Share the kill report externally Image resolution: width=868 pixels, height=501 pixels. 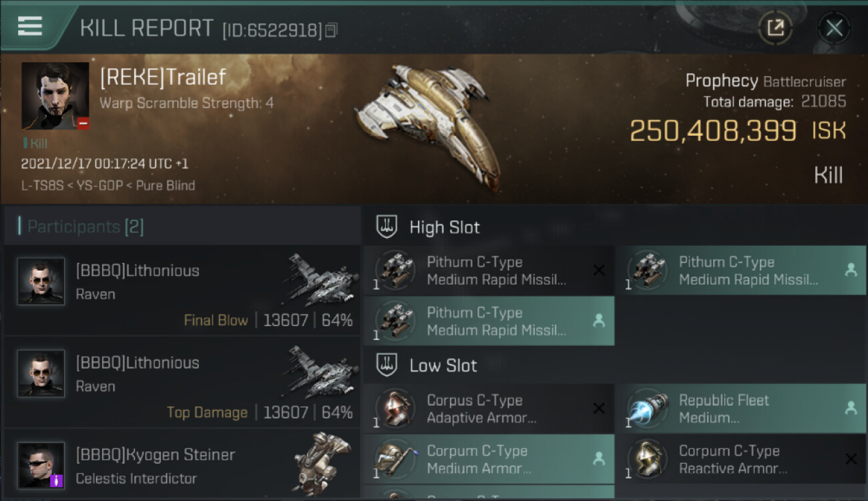point(775,28)
